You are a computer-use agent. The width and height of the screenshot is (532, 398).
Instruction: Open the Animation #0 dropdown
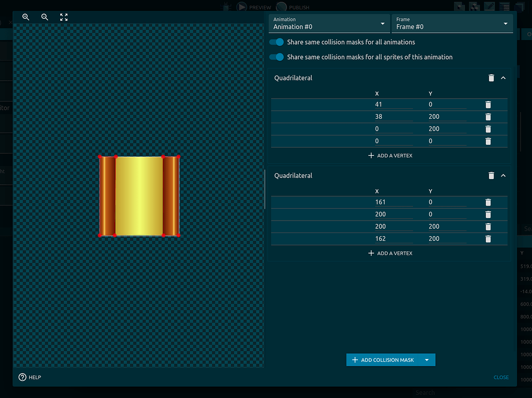coord(329,23)
